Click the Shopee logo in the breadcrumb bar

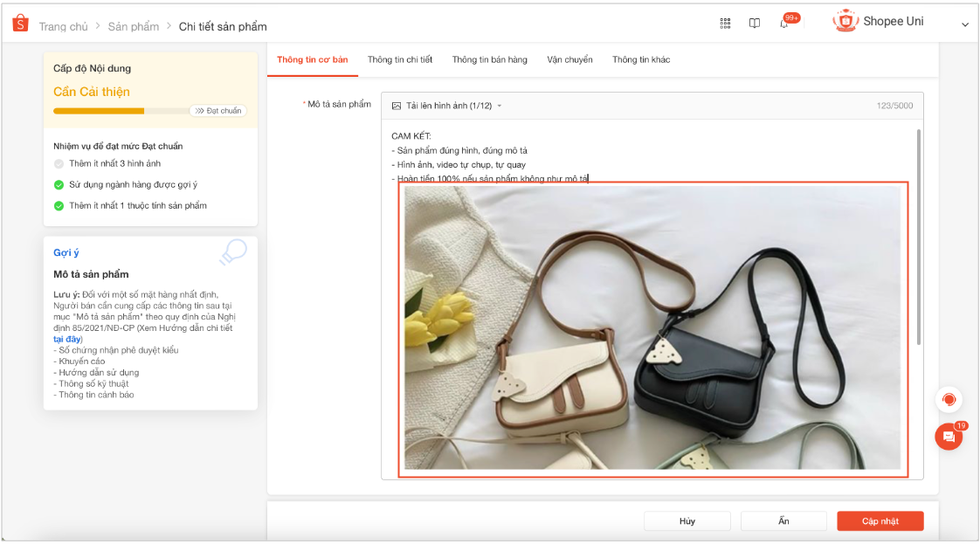click(x=19, y=24)
